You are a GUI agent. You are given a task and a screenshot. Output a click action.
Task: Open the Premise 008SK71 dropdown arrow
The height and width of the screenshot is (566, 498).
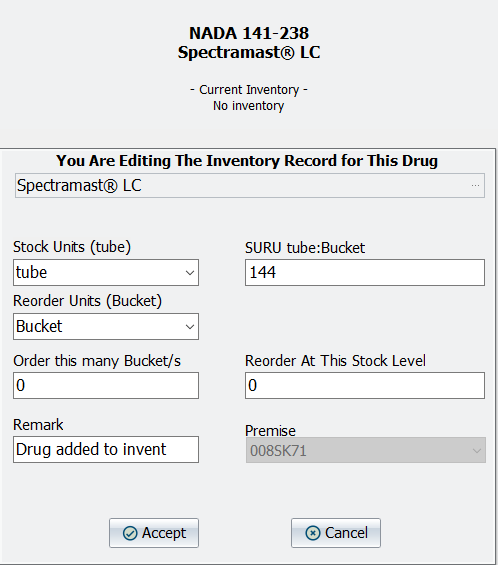click(x=477, y=451)
